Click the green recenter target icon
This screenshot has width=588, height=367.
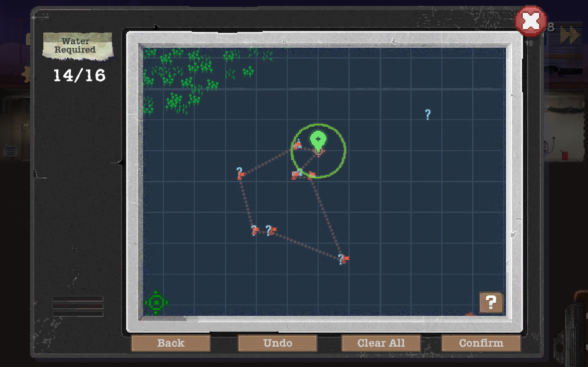pos(156,303)
